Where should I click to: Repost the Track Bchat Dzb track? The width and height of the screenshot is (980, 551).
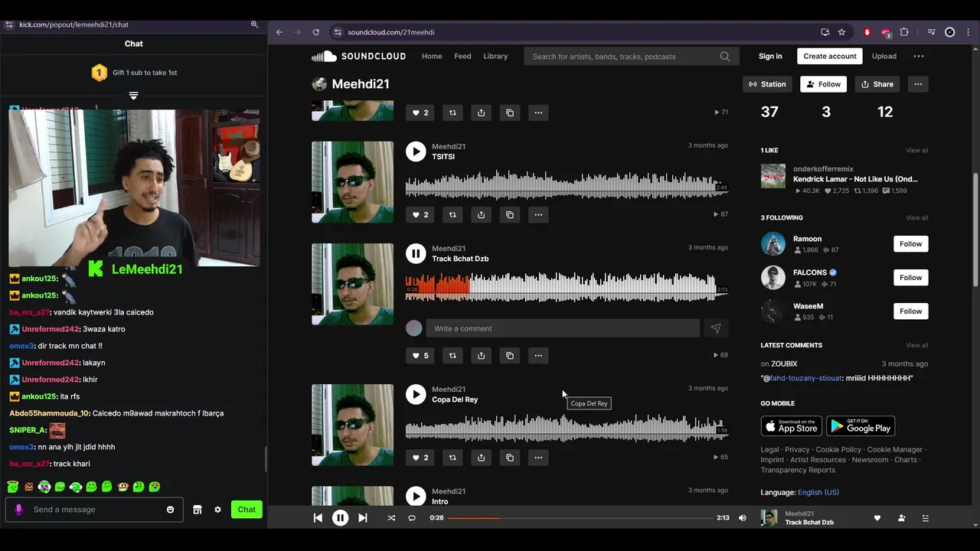[x=452, y=356]
